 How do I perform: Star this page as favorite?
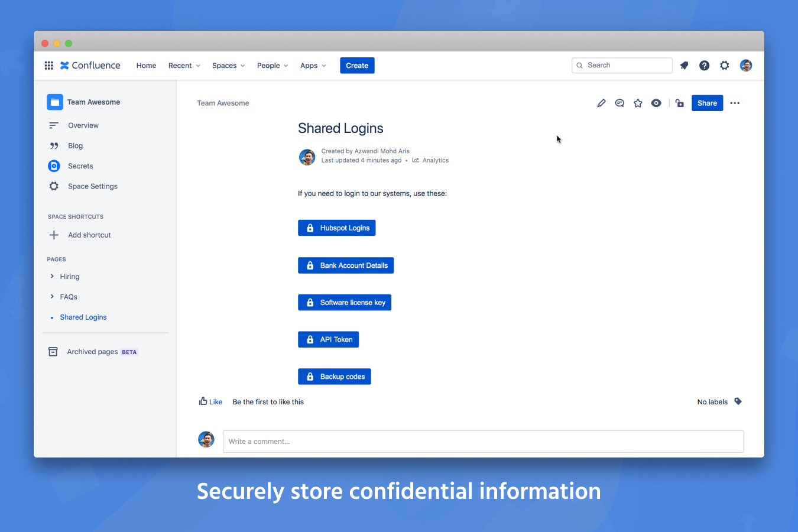coord(638,103)
